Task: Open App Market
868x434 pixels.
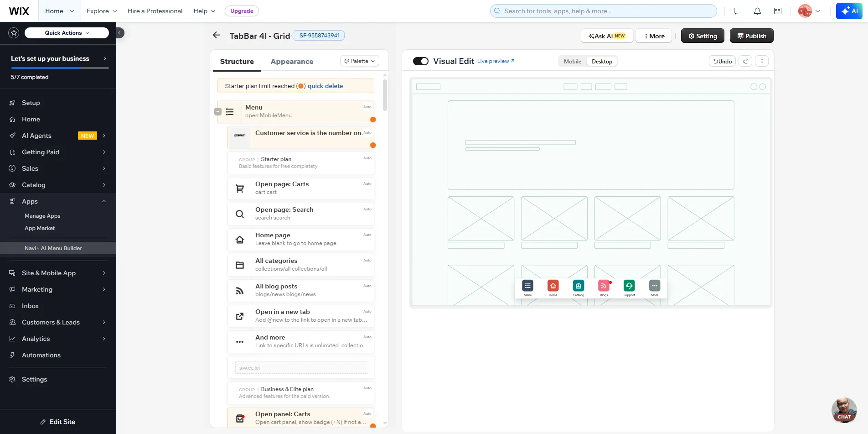Action: point(40,228)
